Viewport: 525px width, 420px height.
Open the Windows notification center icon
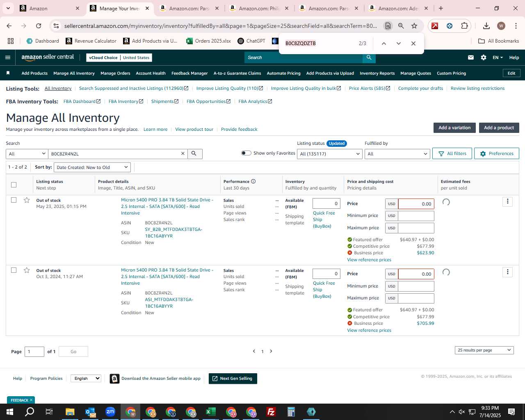(x=511, y=412)
